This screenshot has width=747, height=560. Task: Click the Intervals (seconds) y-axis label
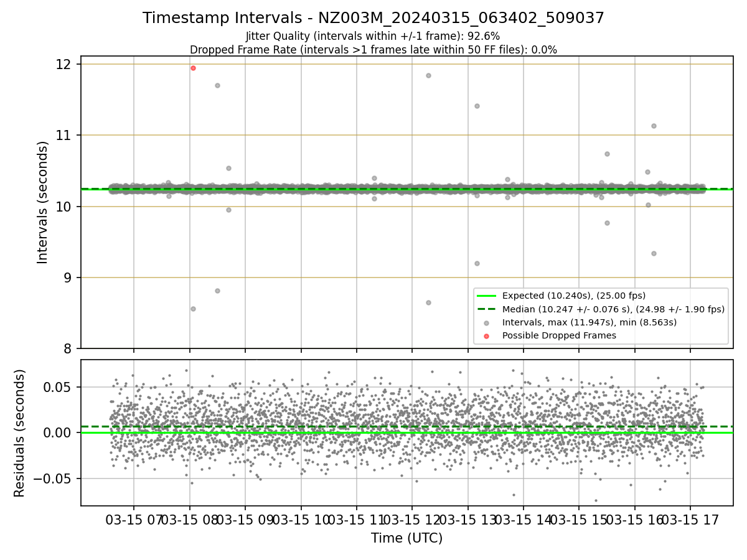[42, 202]
